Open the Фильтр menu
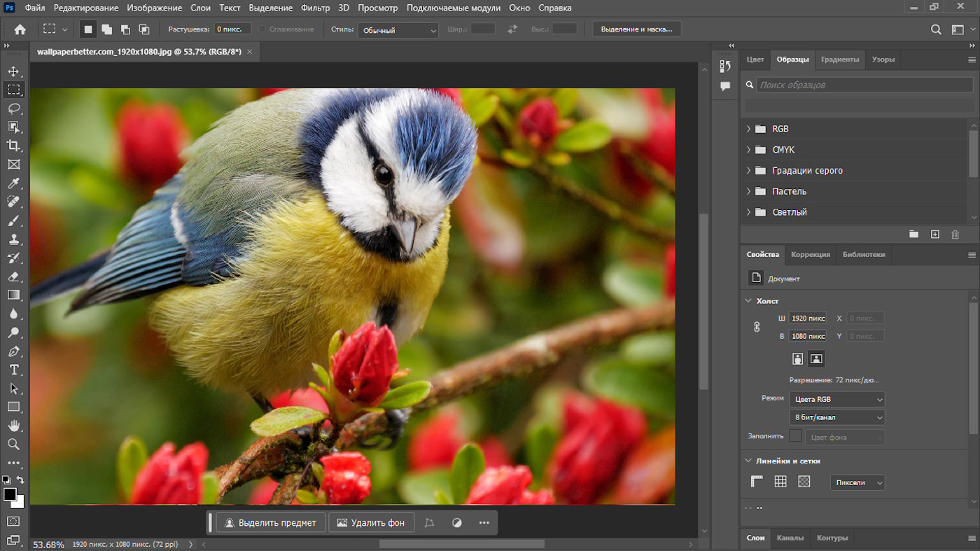 click(315, 8)
